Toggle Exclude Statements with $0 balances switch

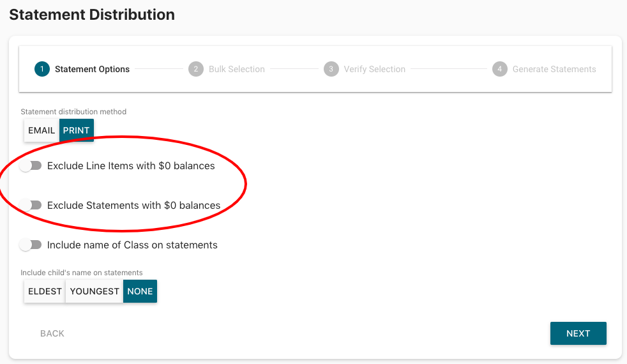30,206
